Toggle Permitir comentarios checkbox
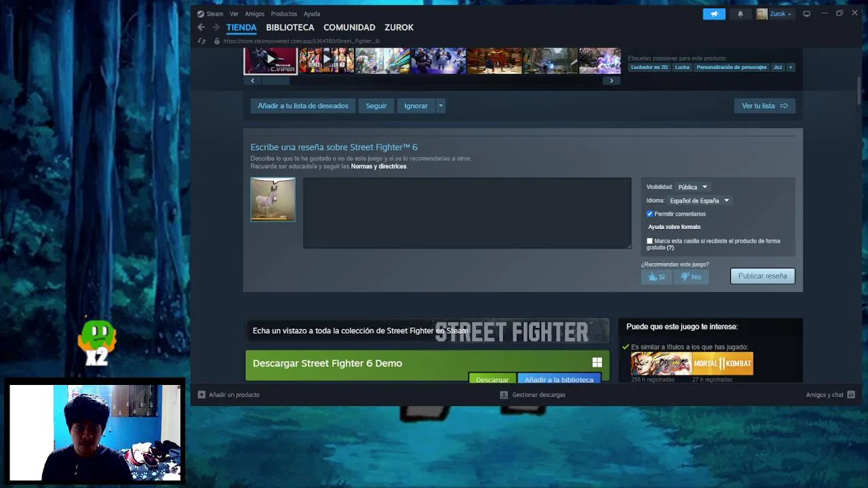The width and height of the screenshot is (868, 488). (x=650, y=213)
